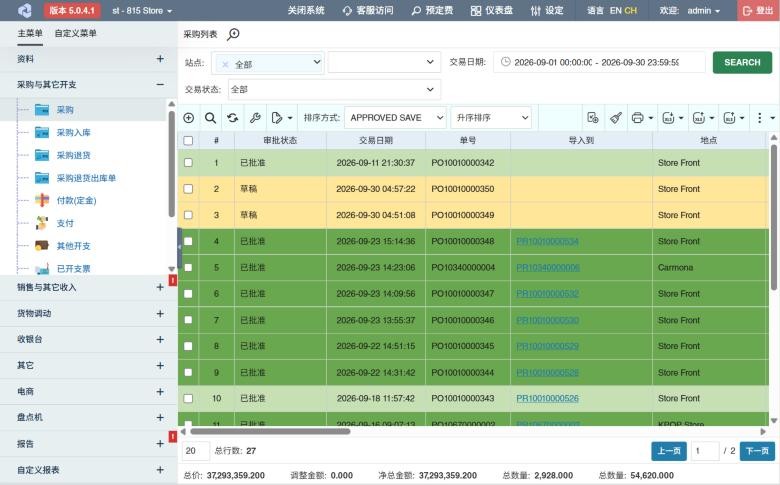Open 采购 folder in sidebar
The image size is (780, 485).
[65, 110]
